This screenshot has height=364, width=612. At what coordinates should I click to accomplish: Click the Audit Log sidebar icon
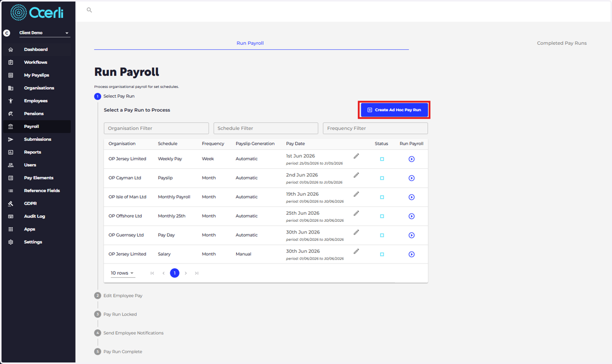(x=11, y=216)
